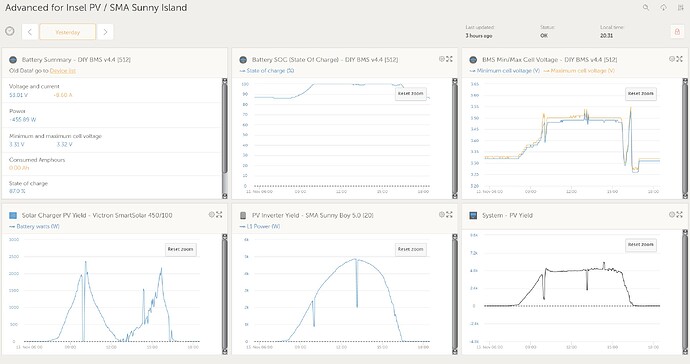The height and width of the screenshot is (364, 690).
Task: Select the -455.89 W power value
Action: 22,120
